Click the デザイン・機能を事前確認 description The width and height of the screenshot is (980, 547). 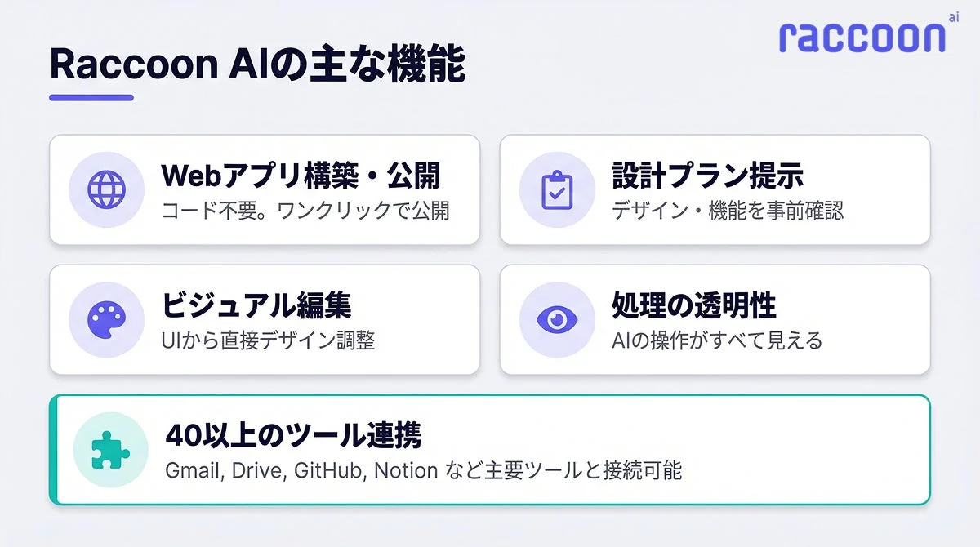(x=727, y=211)
